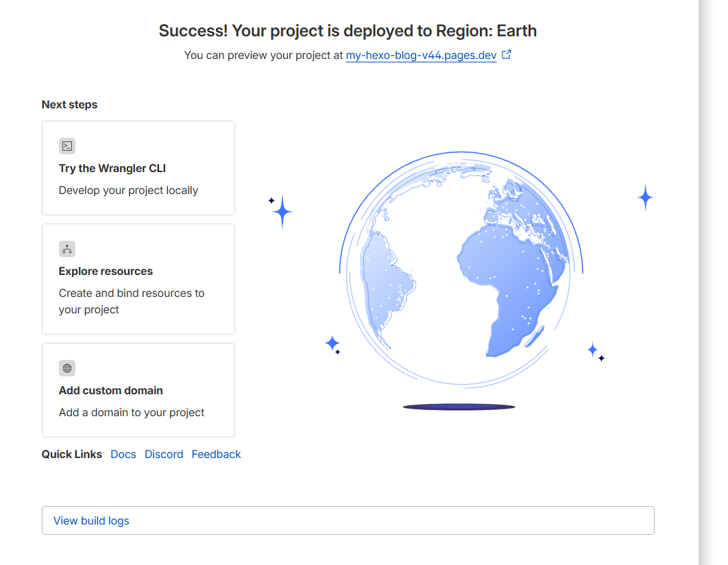Click the 'Develop your project locally' text

pyautogui.click(x=129, y=191)
